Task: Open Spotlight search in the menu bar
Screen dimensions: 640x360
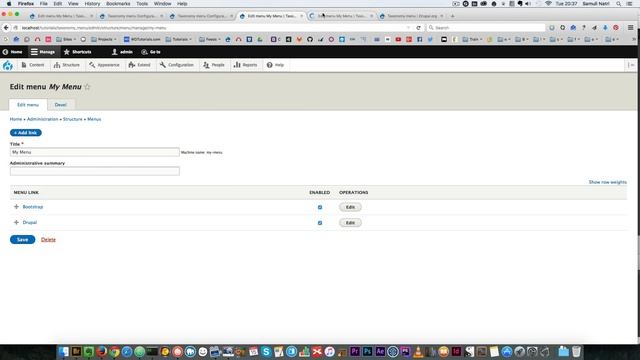Action: 619,4
